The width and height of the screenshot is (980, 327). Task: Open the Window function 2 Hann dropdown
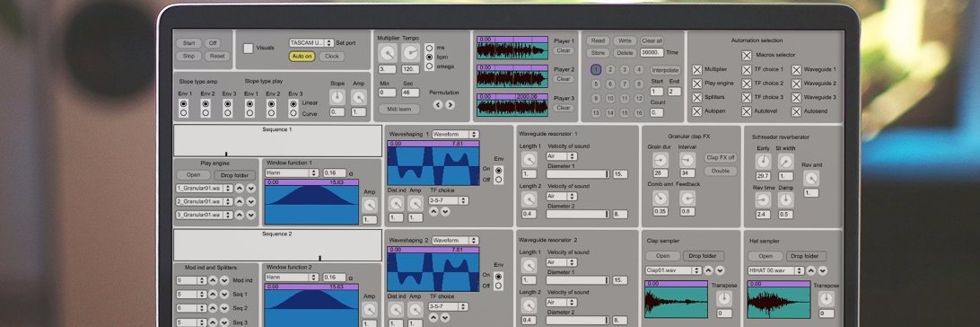(292, 277)
